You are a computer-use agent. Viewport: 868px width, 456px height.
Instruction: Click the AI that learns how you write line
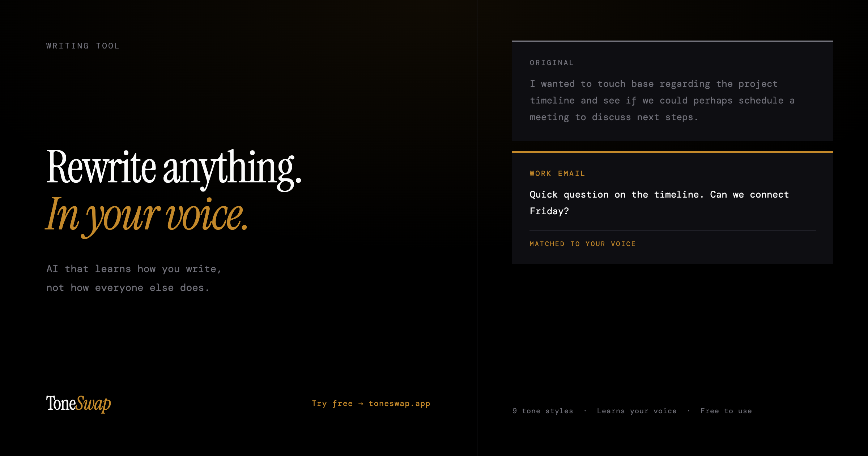click(x=134, y=269)
